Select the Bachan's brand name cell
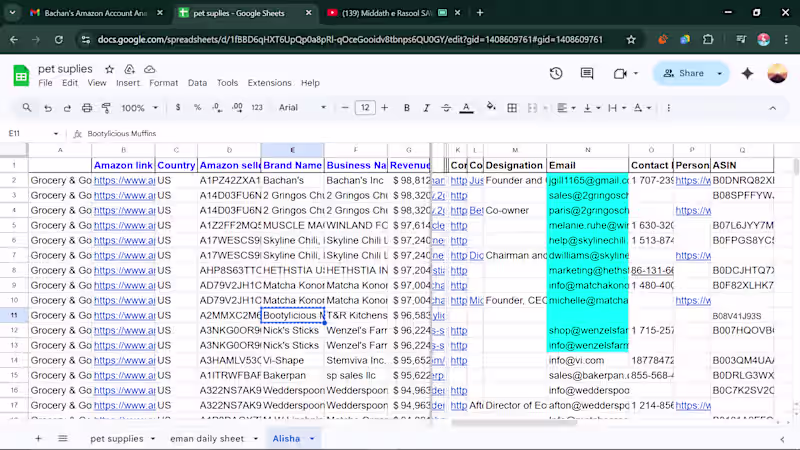Image resolution: width=800 pixels, height=450 pixels. [292, 180]
